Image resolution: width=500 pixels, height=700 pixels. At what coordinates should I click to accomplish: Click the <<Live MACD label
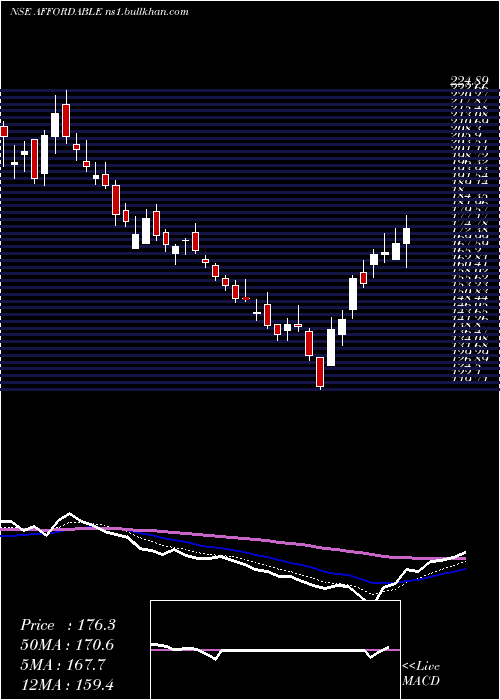pos(421,674)
